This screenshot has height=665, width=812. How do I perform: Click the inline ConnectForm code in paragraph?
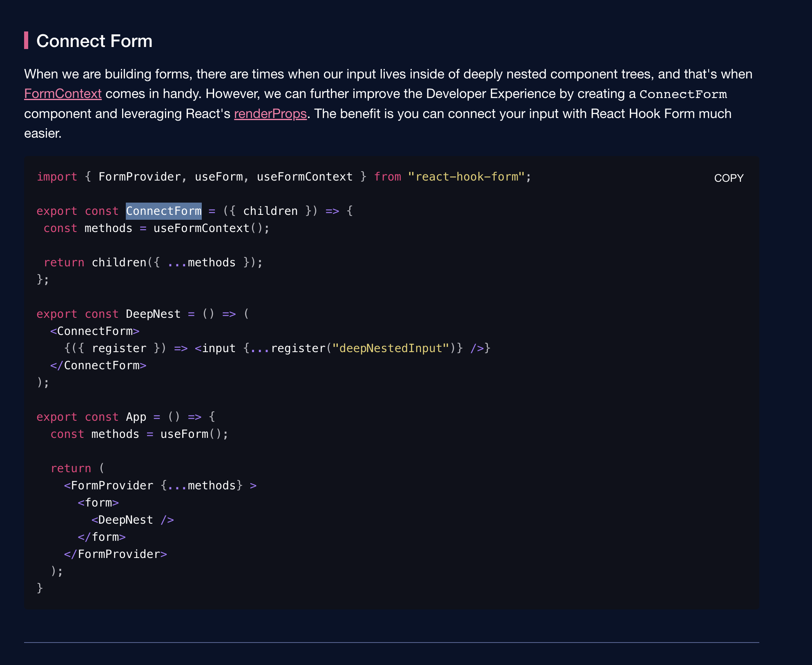[x=683, y=94]
